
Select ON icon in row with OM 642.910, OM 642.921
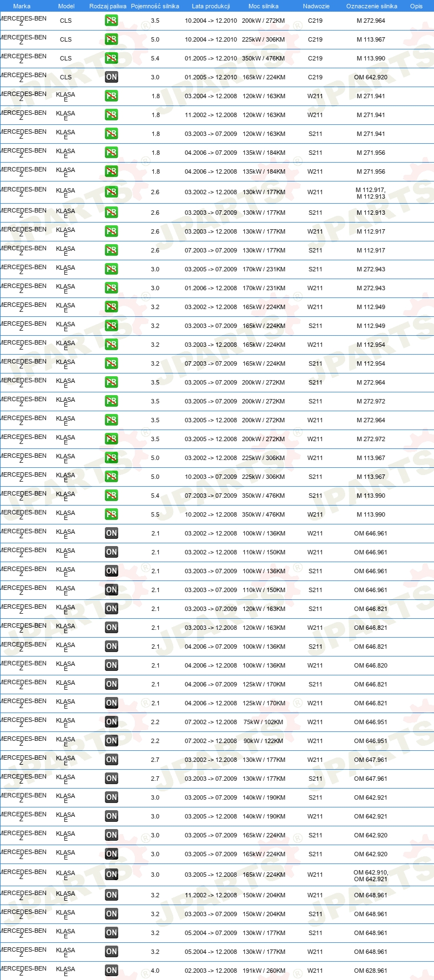(112, 875)
